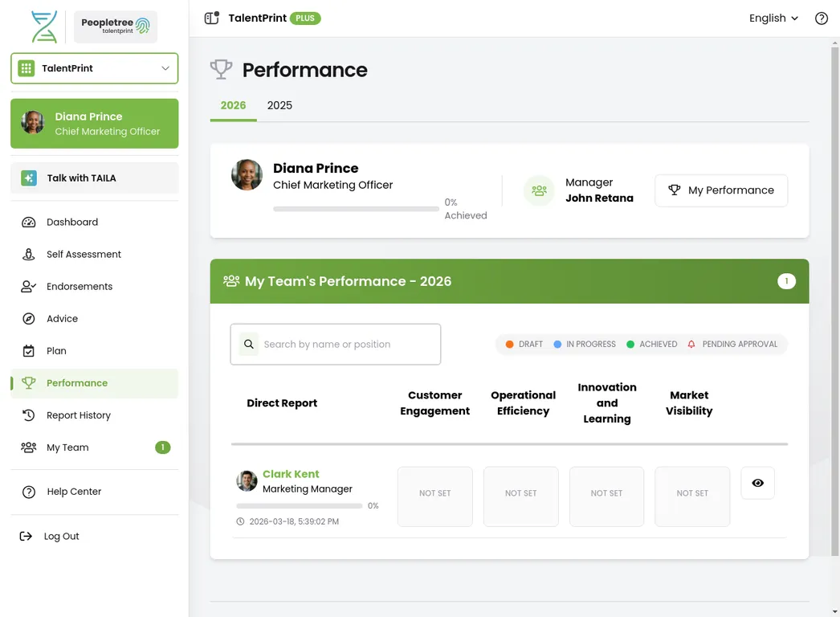Click Diana Prince sidebar avatar
This screenshot has width=840, height=617.
33,123
